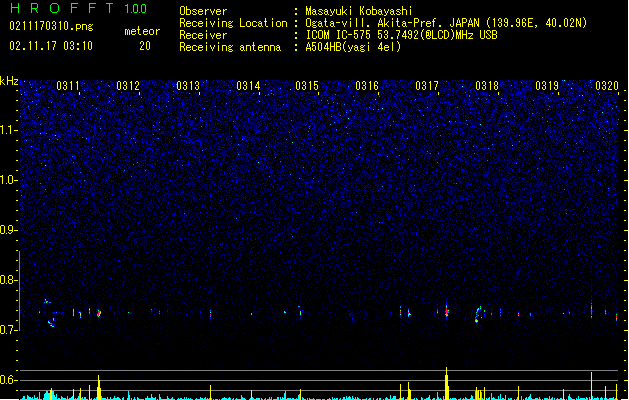629x400 pixels.
Task: Click the tallest yellow power spike after 0317
Action: pyautogui.click(x=446, y=383)
